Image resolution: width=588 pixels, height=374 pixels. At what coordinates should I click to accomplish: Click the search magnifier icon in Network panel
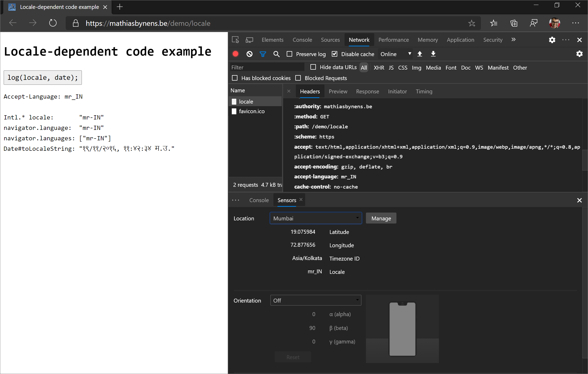[277, 54]
